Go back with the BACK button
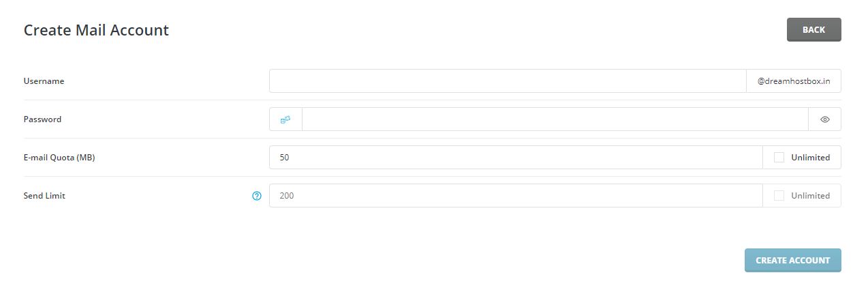The image size is (868, 288). click(813, 29)
